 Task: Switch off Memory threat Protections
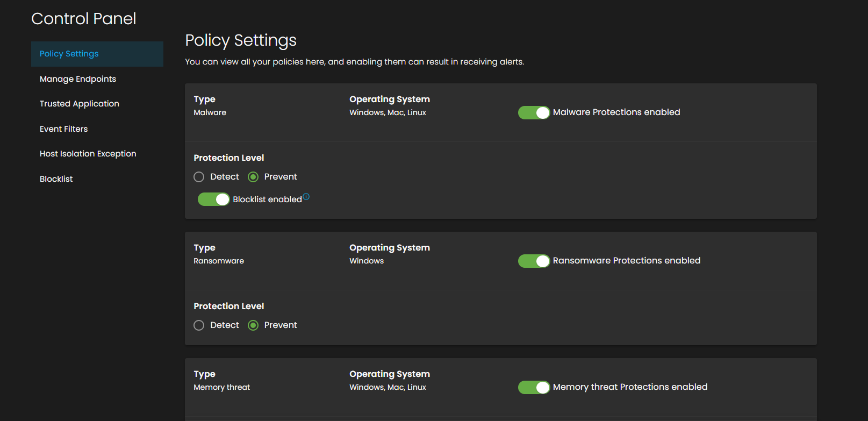[533, 387]
